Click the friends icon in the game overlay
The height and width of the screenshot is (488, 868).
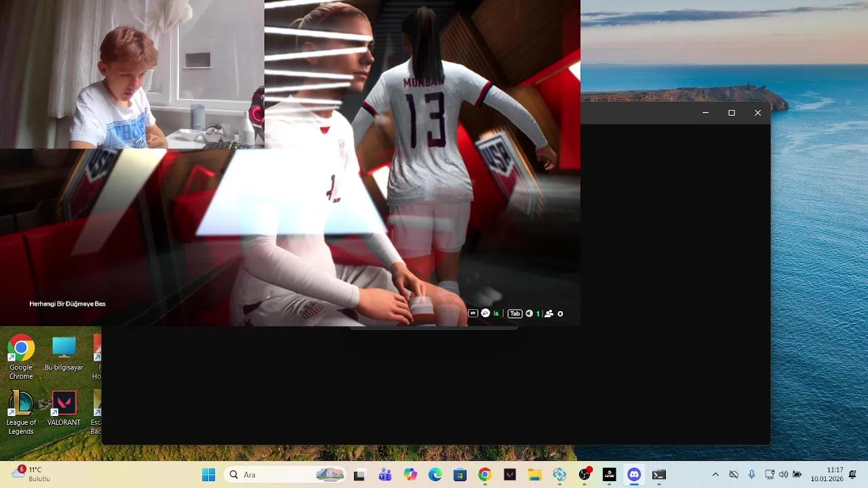[x=549, y=314]
